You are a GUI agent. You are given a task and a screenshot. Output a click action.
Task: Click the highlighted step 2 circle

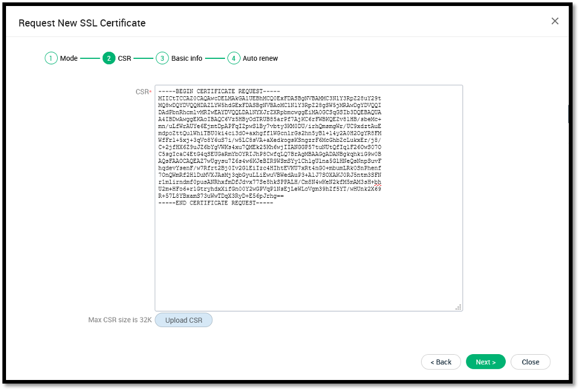[x=109, y=58]
